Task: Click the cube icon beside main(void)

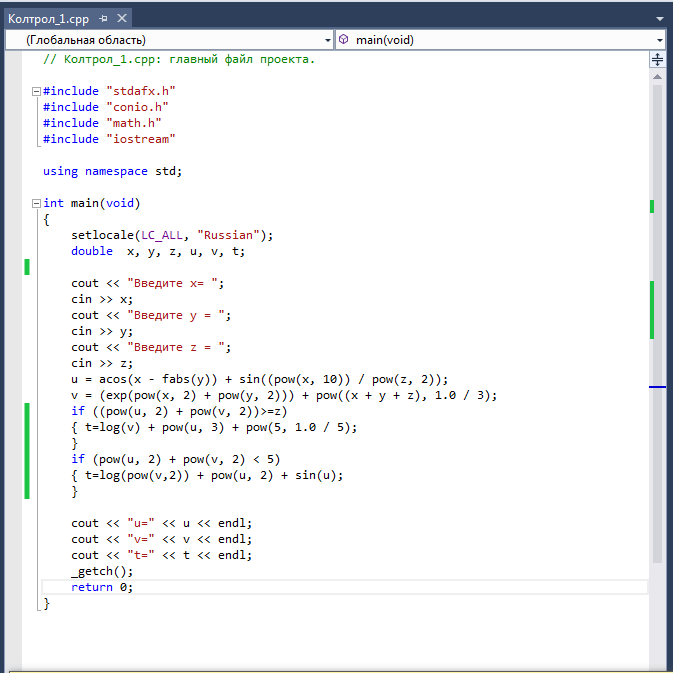Action: point(343,39)
